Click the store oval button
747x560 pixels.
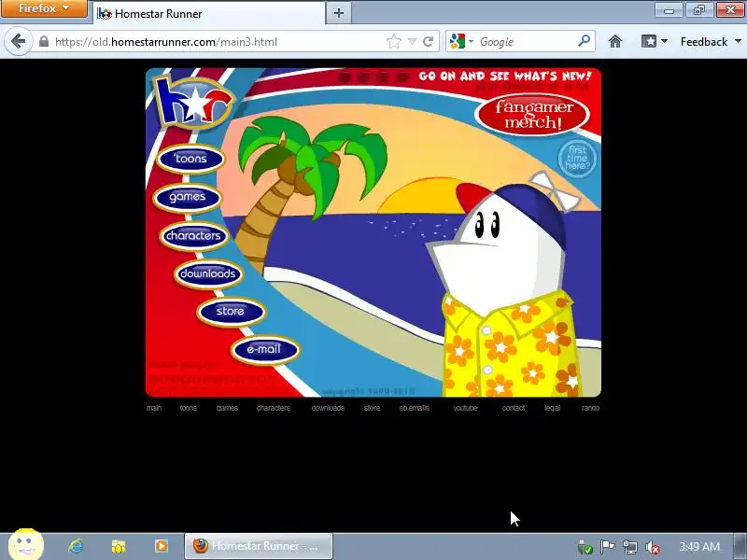[231, 312]
